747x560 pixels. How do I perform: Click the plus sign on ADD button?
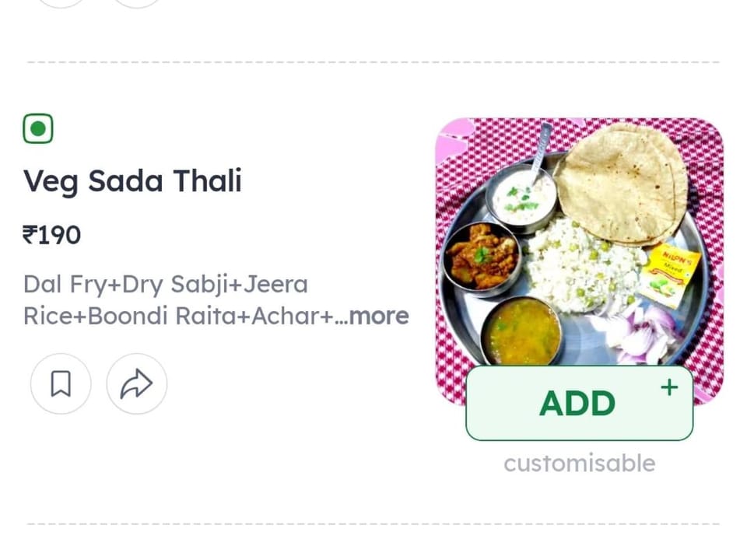(x=669, y=387)
